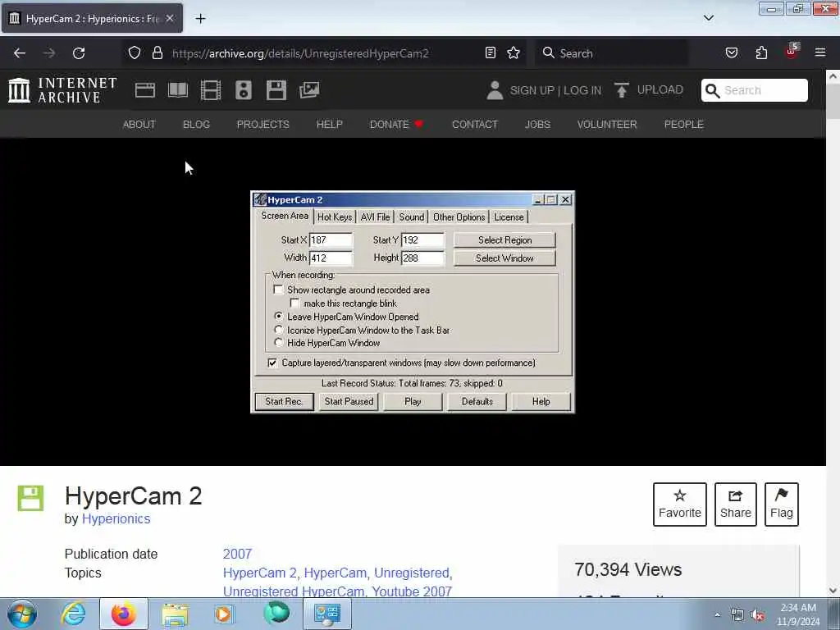The height and width of the screenshot is (630, 840).
Task: Click the Select Window button
Action: pyautogui.click(x=504, y=258)
